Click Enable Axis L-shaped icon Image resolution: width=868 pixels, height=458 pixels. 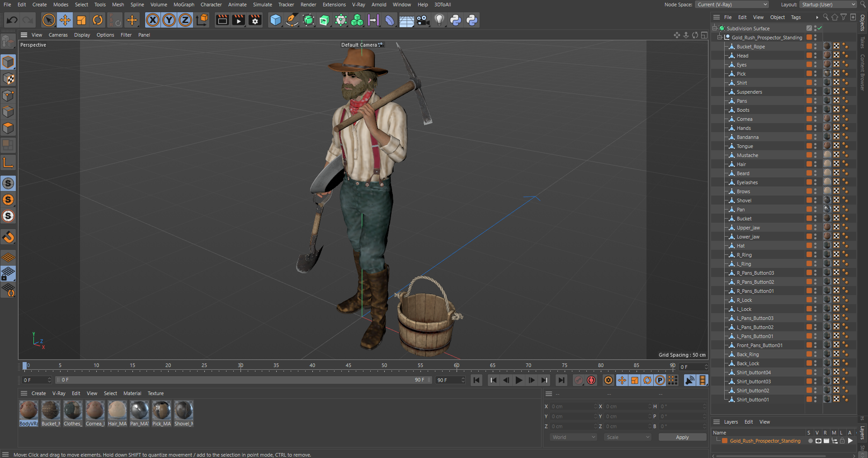[x=8, y=162]
